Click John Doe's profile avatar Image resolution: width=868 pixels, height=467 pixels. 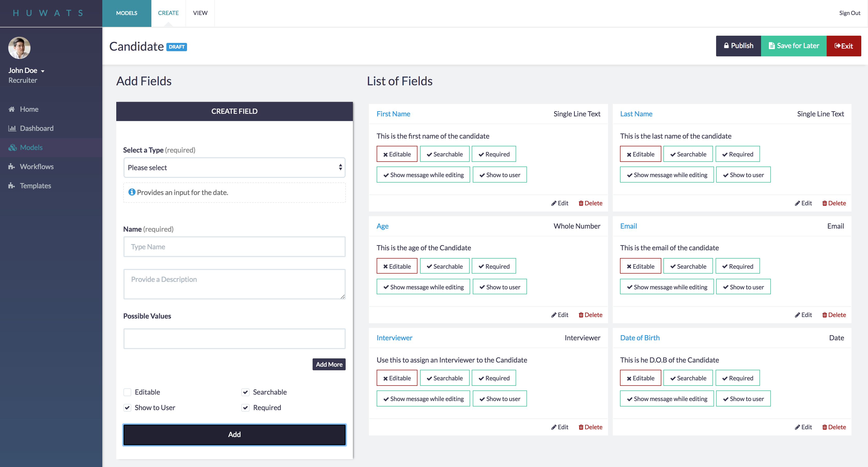(19, 48)
